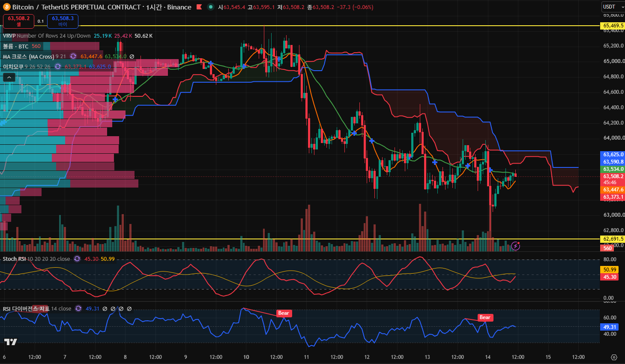
Task: Open the USDT currency dropdown
Action: pyautogui.click(x=613, y=7)
